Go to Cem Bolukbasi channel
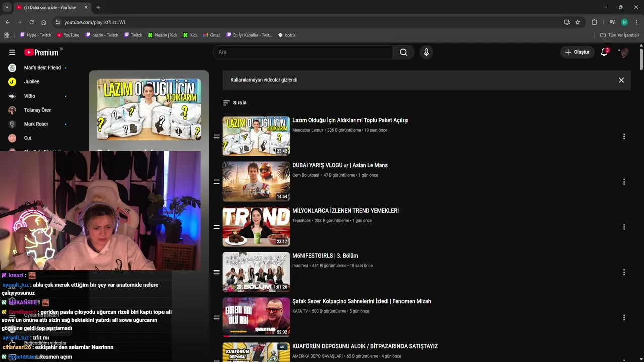 tap(306, 175)
